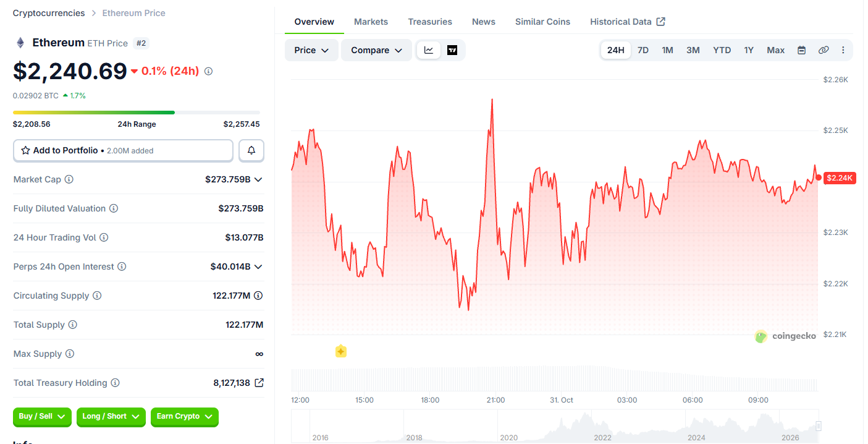Click the volume bars strip under chart
This screenshot has width=868, height=444.
coord(554,380)
